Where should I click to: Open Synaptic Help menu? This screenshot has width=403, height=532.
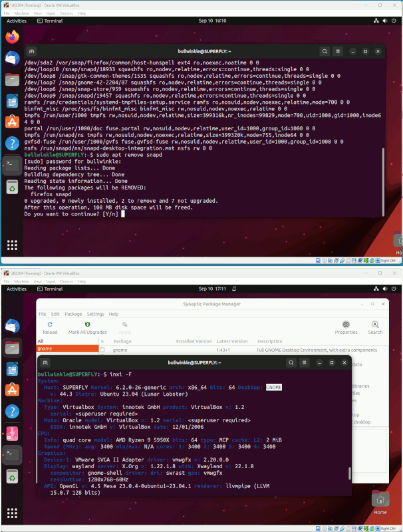click(114, 314)
